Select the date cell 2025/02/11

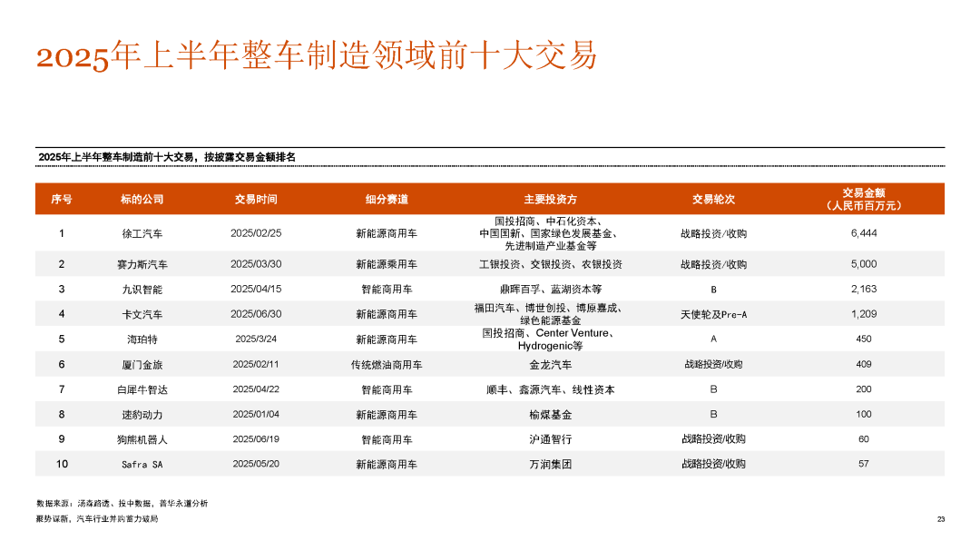[x=256, y=364]
